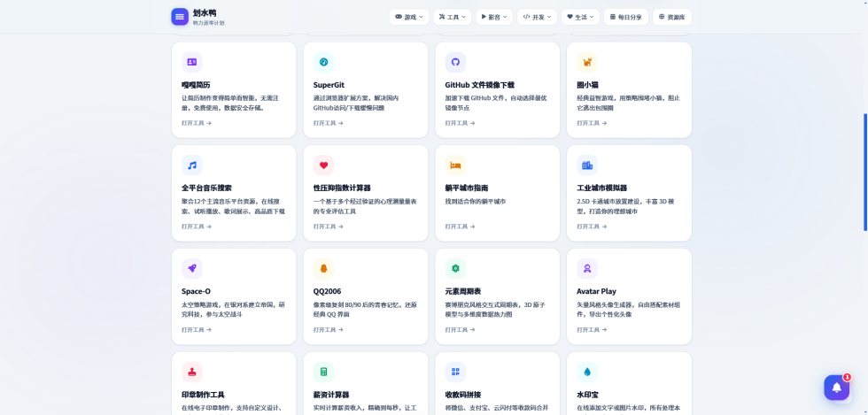Click the 水印宝 card title
Screen dimensions: 868x415
coord(587,395)
